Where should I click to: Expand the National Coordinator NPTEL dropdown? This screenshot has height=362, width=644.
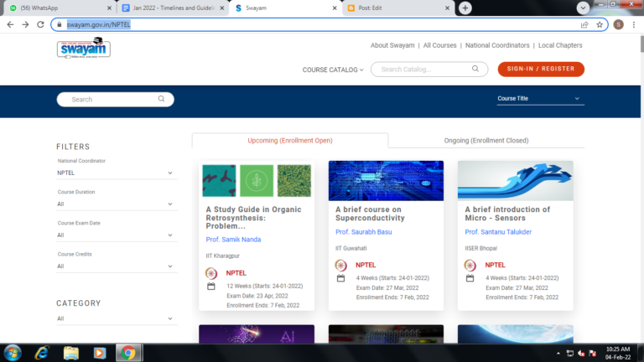click(x=115, y=173)
